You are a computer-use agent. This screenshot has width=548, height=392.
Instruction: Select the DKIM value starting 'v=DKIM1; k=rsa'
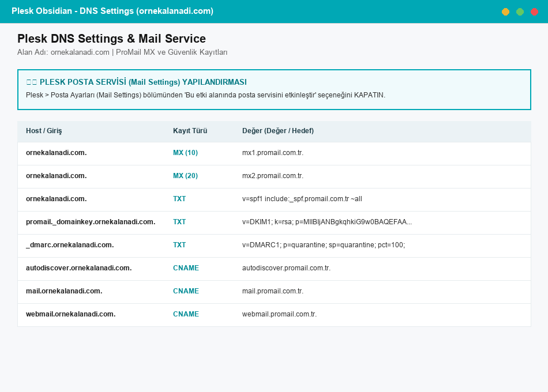point(326,222)
